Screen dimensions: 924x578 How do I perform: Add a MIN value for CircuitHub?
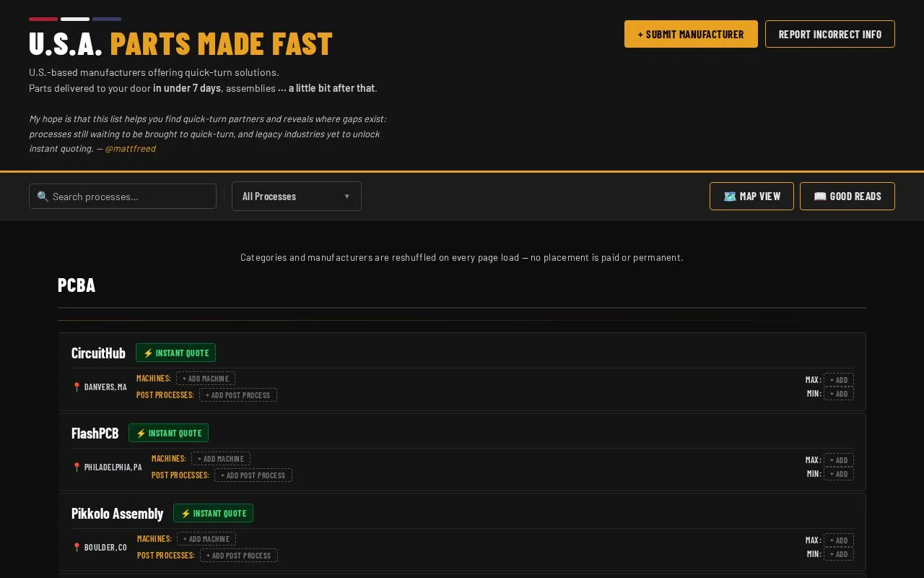coord(839,394)
